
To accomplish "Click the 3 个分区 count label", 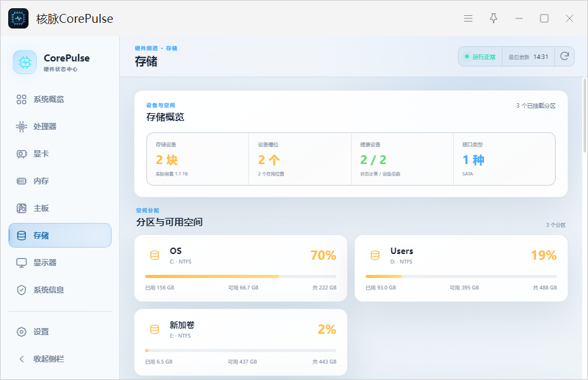I will pos(556,225).
